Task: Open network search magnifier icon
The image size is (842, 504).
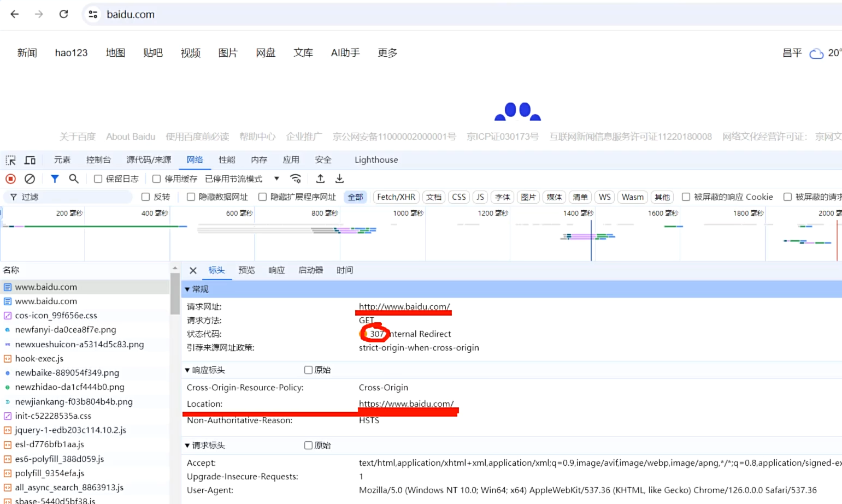Action: pos(74,179)
